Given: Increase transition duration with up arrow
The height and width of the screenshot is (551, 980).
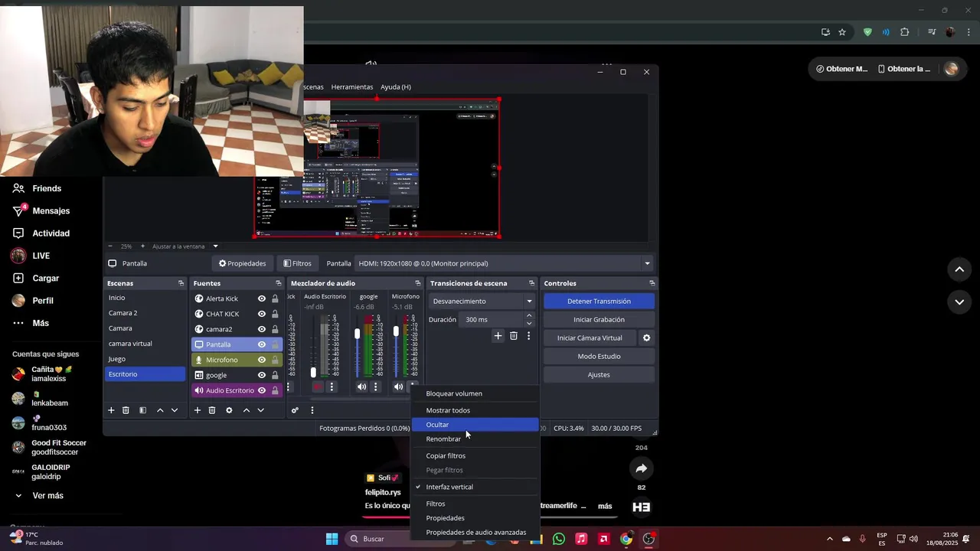Looking at the screenshot, I should [x=529, y=315].
